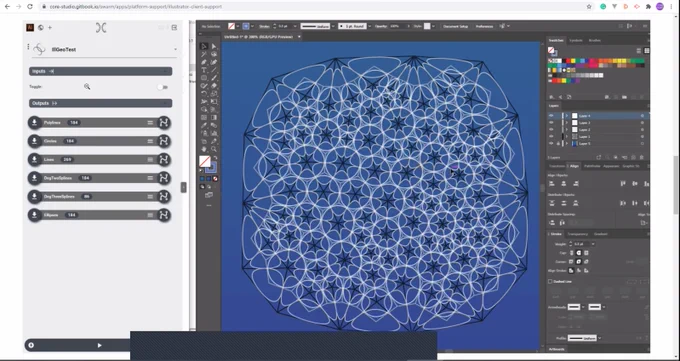Hide Layer 4 with its eye icon
This screenshot has height=361, width=680.
tap(551, 116)
